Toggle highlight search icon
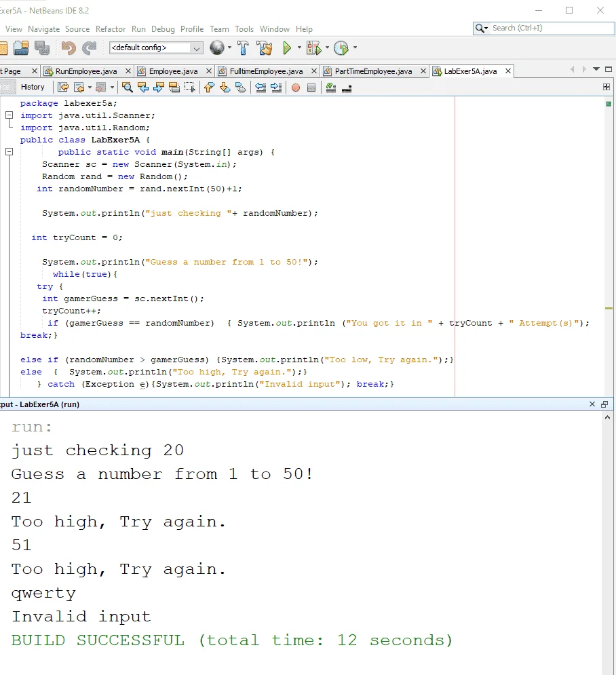Viewport: 616px width, 675px height. [x=174, y=88]
